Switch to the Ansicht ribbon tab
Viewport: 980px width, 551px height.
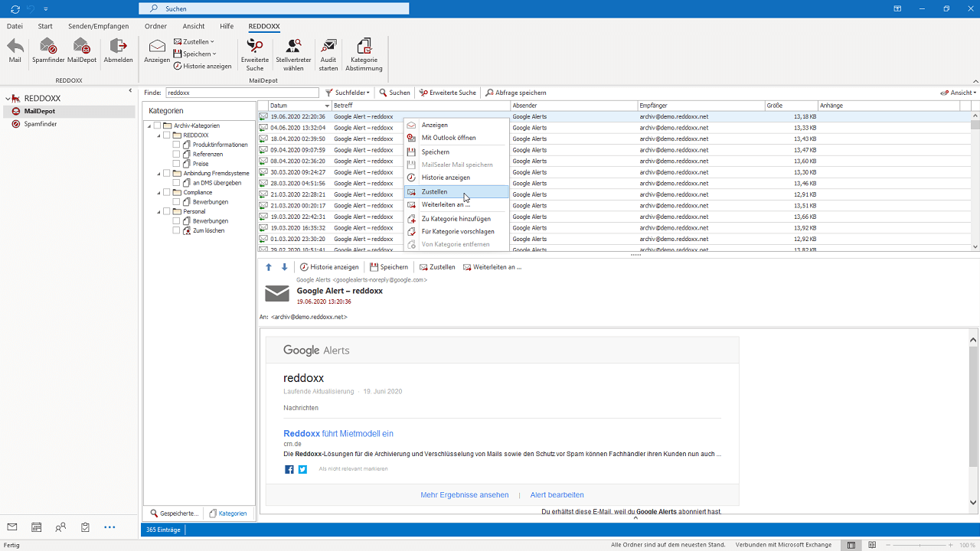point(194,26)
